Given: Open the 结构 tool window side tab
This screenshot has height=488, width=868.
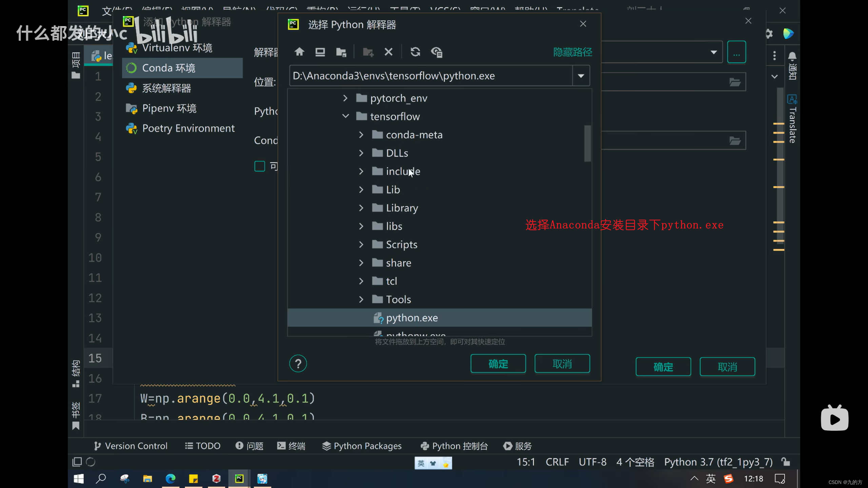Looking at the screenshot, I should tap(76, 373).
